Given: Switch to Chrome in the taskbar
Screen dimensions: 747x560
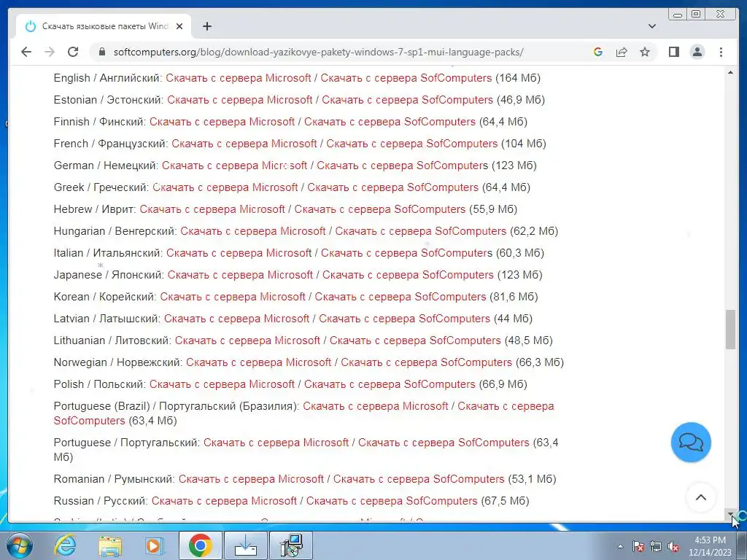Looking at the screenshot, I should point(200,545).
